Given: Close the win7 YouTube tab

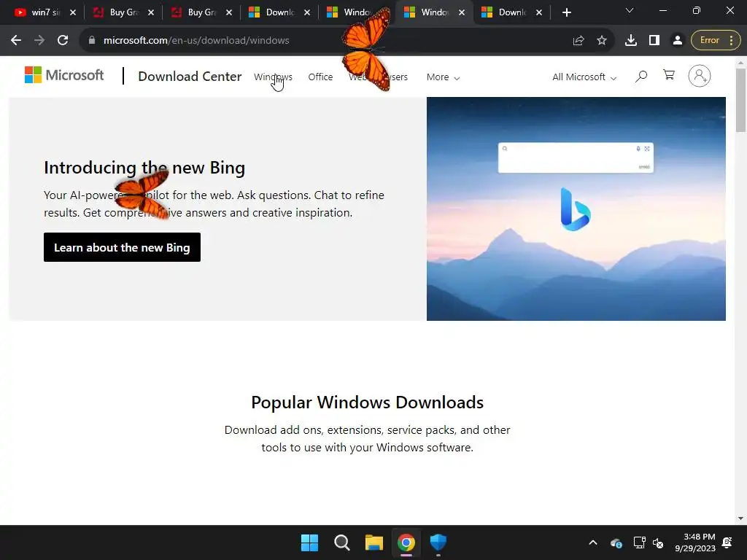Looking at the screenshot, I should 72,12.
